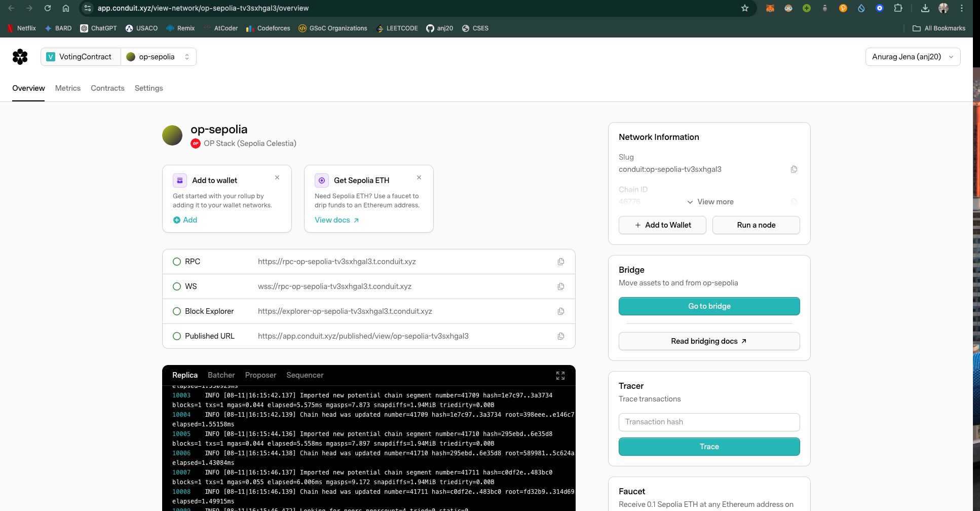980x511 pixels.
Task: Open the ChatGPT bookmark
Action: pos(98,28)
